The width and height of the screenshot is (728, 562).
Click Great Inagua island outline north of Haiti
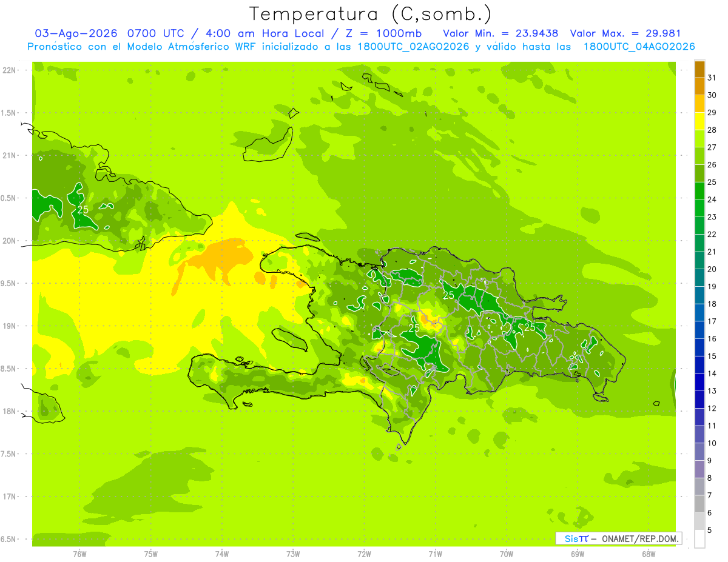pos(269,144)
